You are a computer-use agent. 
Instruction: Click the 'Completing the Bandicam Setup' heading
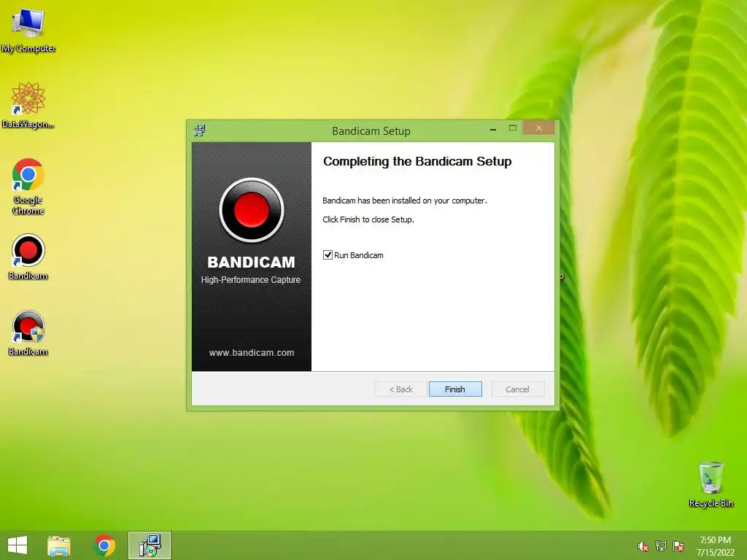click(x=417, y=161)
